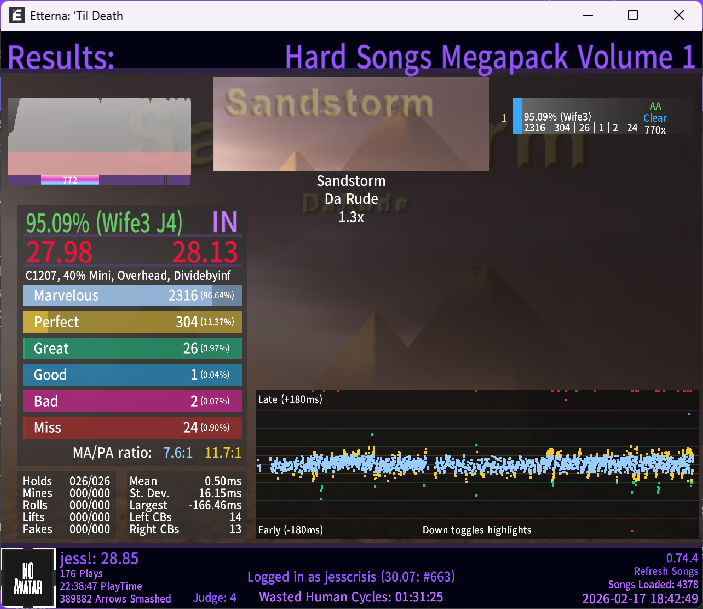Screen dimensions: 703x609
Task: Click the 772 combo bar under life graph
Action: (70, 180)
